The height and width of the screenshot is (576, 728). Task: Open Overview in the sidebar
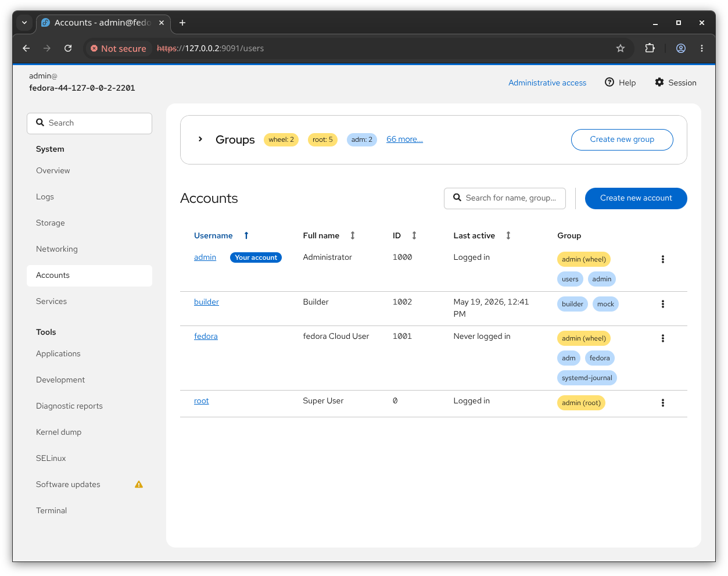coord(89,170)
